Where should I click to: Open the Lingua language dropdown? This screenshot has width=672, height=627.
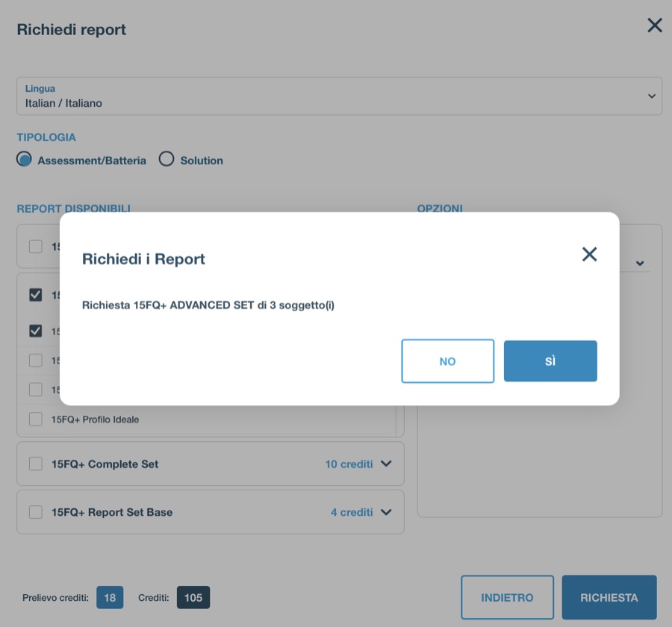340,96
